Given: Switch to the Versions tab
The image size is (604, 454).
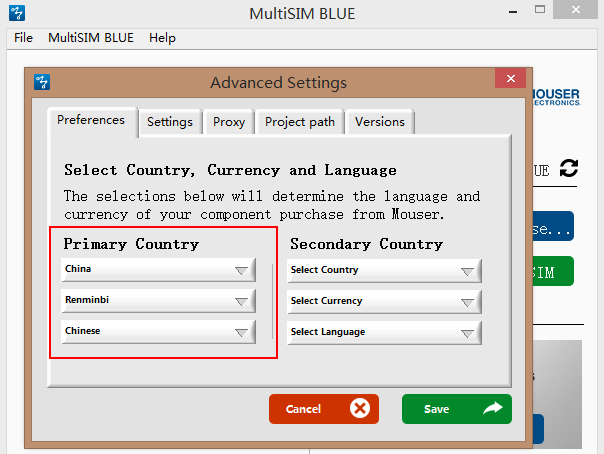Looking at the screenshot, I should [x=380, y=122].
